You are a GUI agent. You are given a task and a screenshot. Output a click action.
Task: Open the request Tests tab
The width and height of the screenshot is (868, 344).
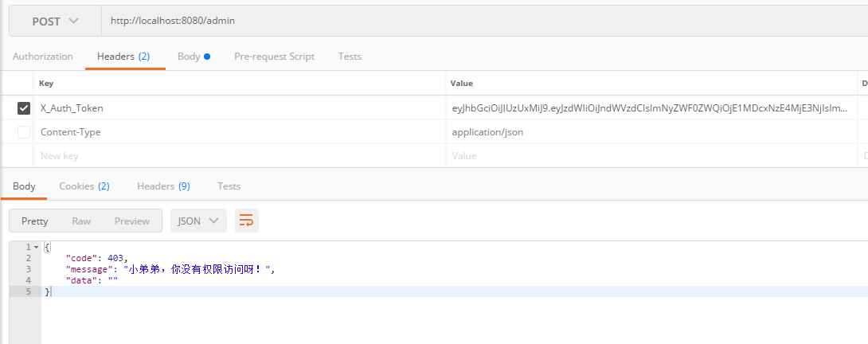pos(350,57)
